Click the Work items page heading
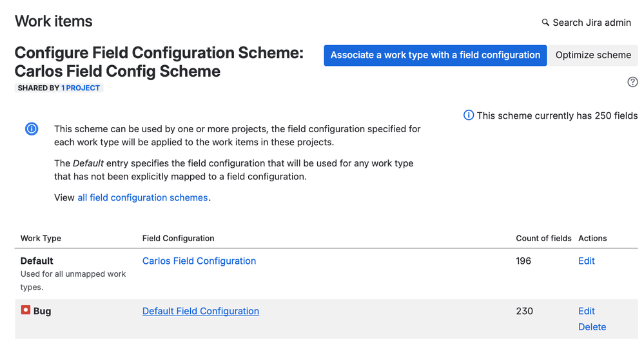 [x=54, y=21]
